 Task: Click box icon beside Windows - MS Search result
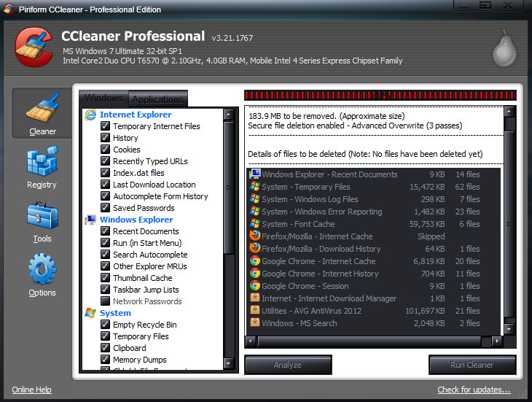coord(255,322)
